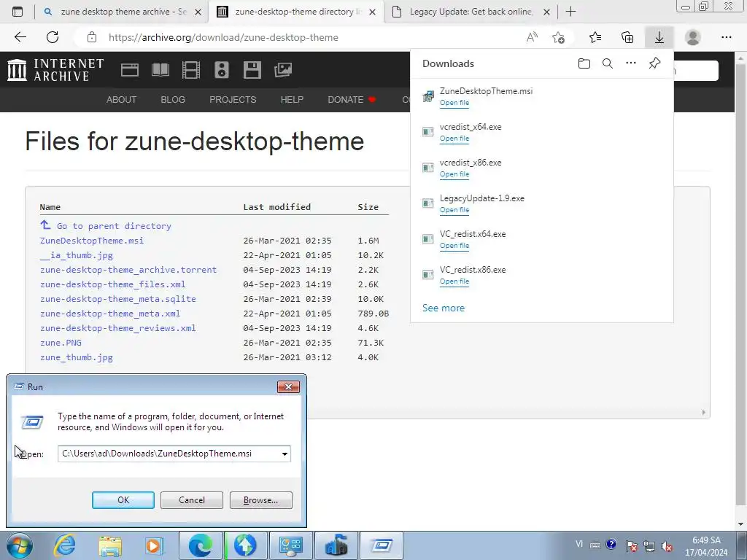This screenshot has height=560, width=747.
Task: Switch to Microsoft Edge in taskbar
Action: coord(201,545)
